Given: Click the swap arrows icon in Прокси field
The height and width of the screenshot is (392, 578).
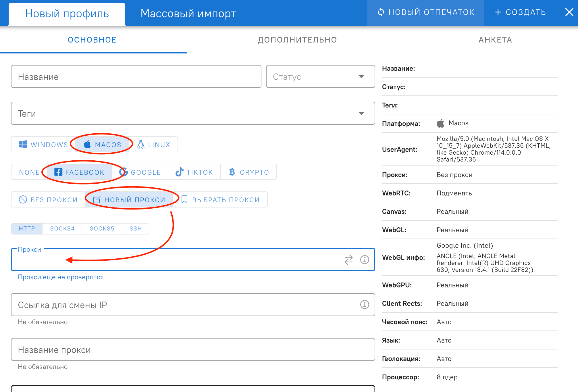Looking at the screenshot, I should [348, 260].
